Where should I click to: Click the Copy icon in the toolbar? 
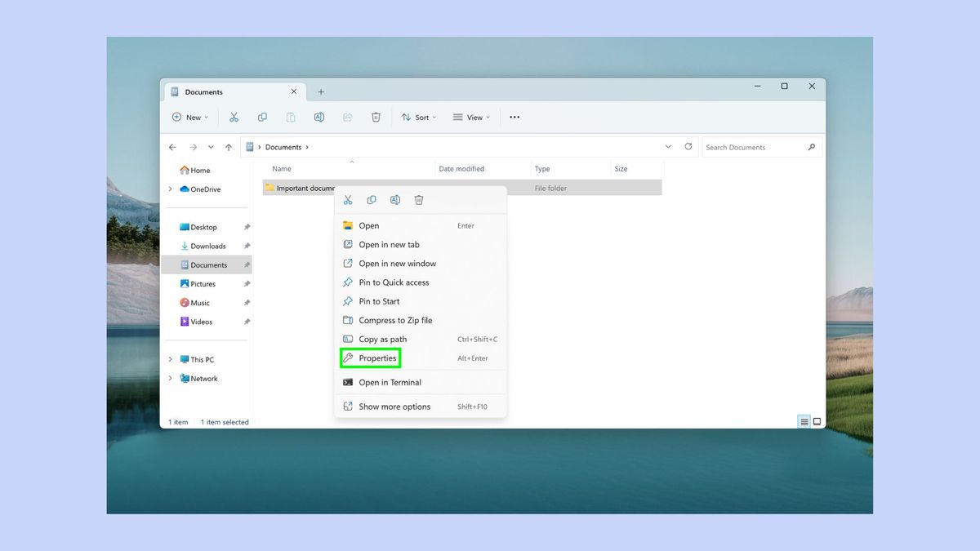(x=262, y=117)
